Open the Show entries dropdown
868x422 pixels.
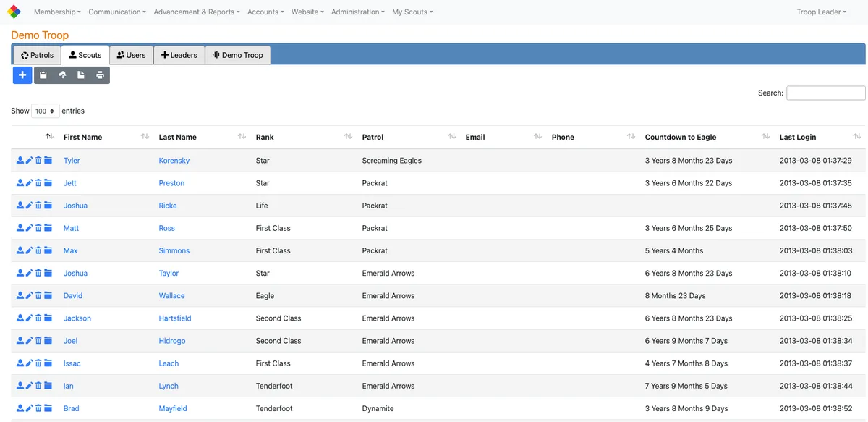[44, 111]
